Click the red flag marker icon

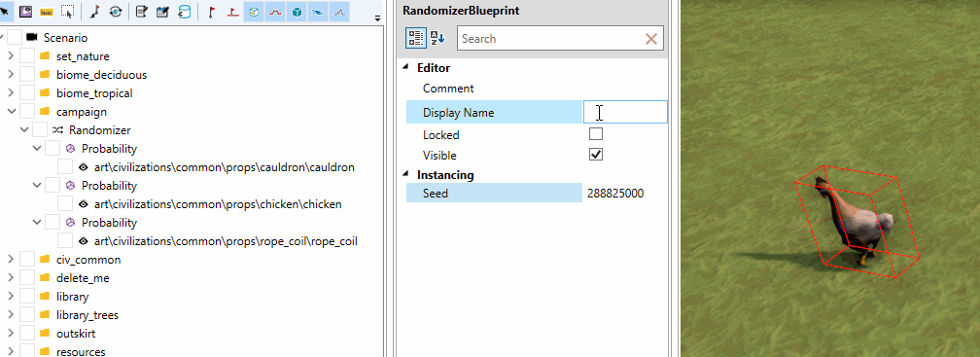(211, 12)
